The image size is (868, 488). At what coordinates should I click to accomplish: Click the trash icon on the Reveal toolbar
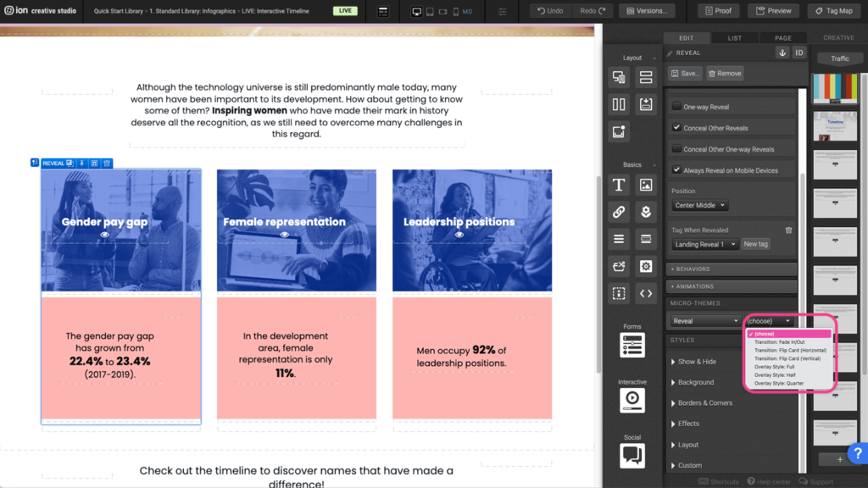[107, 164]
